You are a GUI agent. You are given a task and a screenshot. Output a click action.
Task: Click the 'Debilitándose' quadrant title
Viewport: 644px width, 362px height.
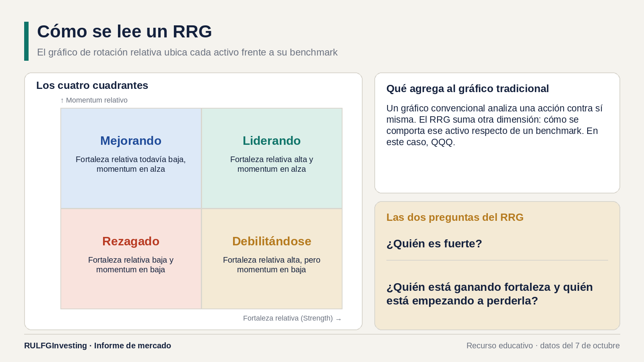(272, 241)
